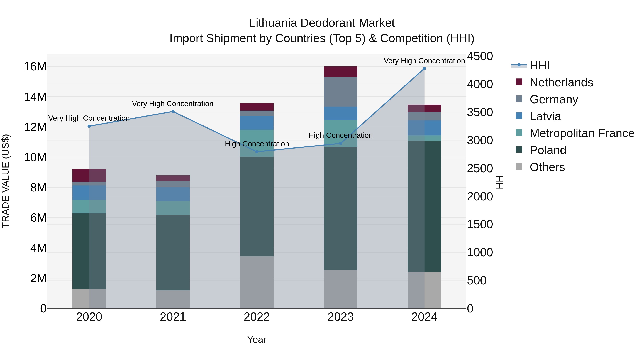This screenshot has height=362, width=644.
Task: Click the Latvia segment of the 2023 bar
Action: pos(340,113)
